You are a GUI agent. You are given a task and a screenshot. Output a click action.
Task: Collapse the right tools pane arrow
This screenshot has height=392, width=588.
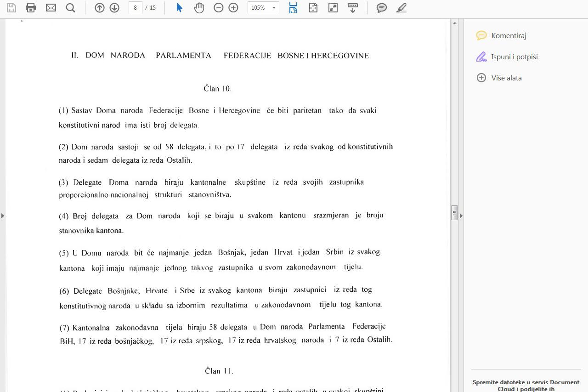(461, 216)
